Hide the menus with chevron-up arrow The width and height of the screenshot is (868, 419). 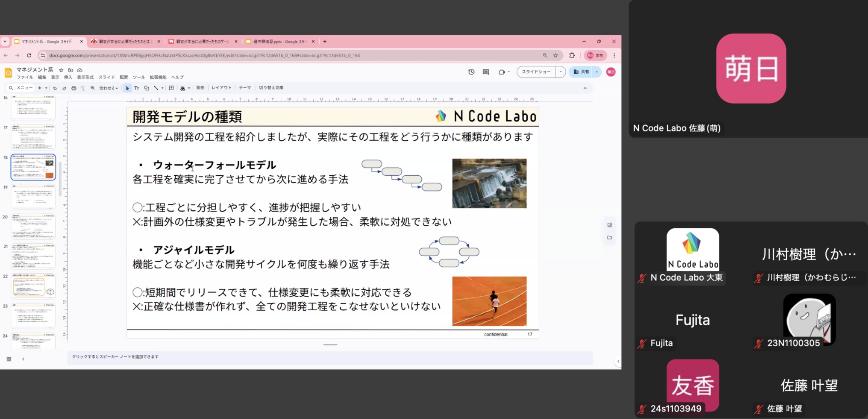tap(585, 88)
